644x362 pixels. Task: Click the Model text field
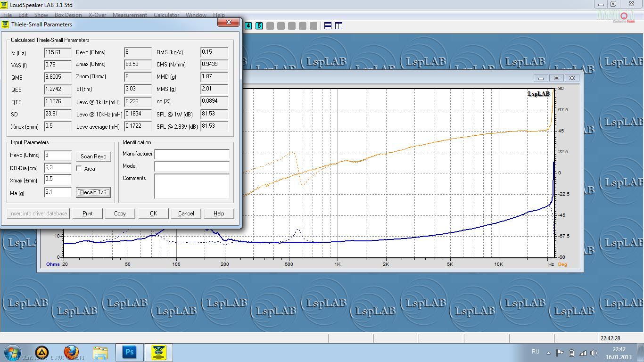[x=192, y=166]
